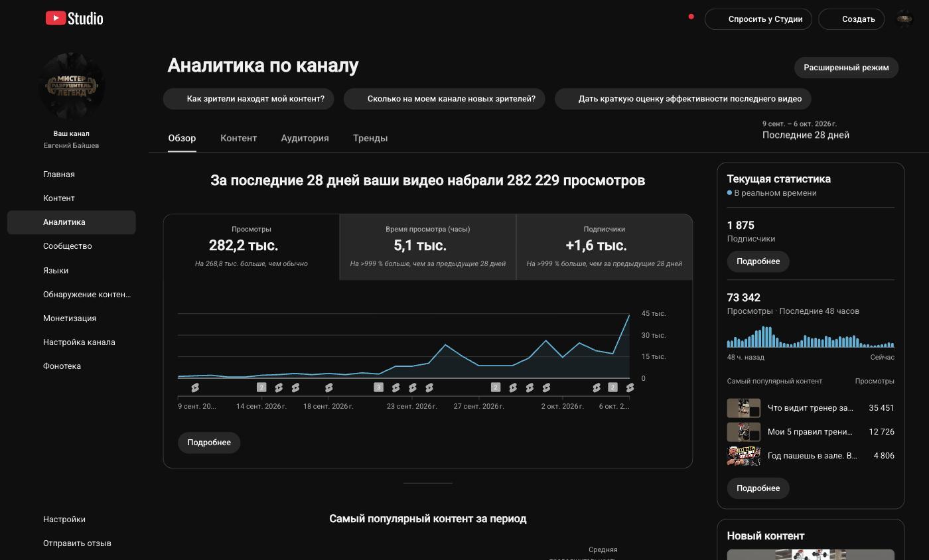Click Подробнее below the views chart
Image resolution: width=929 pixels, height=560 pixels.
209,443
